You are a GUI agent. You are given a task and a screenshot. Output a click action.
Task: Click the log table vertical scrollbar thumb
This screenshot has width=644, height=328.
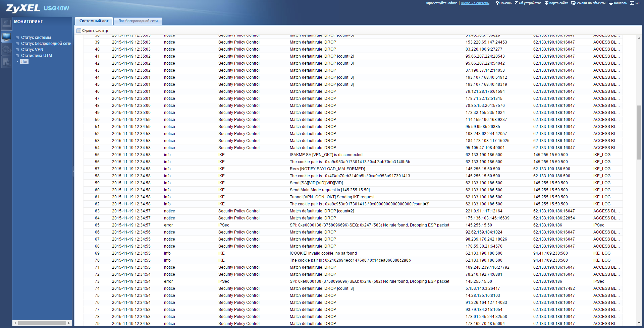tap(639, 132)
